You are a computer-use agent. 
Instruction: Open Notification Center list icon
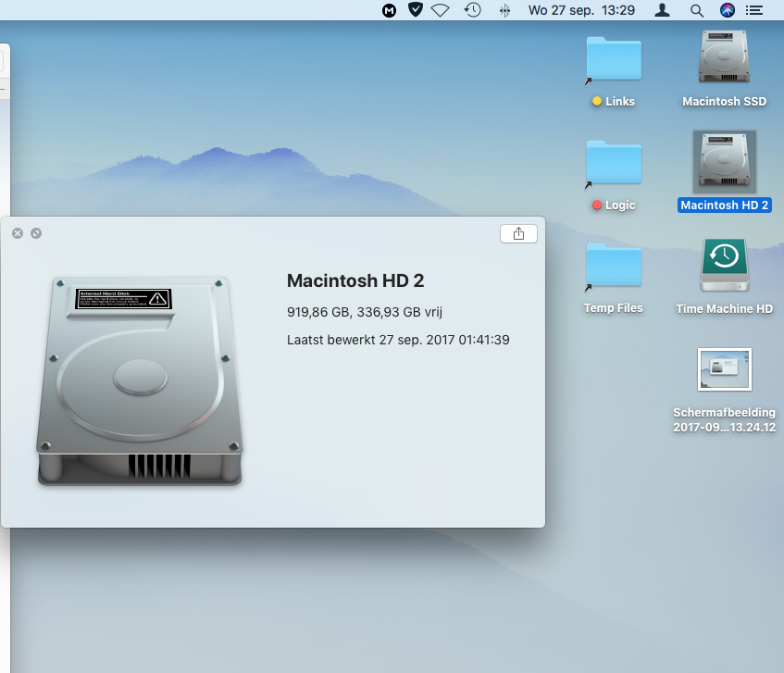tap(754, 10)
